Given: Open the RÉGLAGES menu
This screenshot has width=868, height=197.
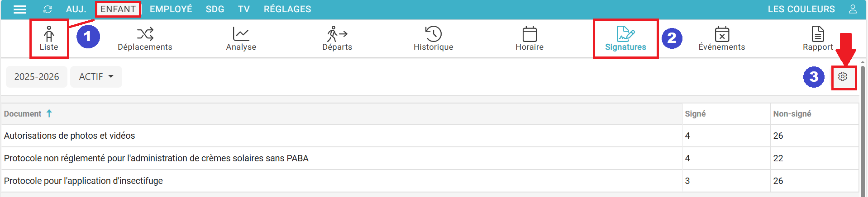Looking at the screenshot, I should click(x=287, y=9).
